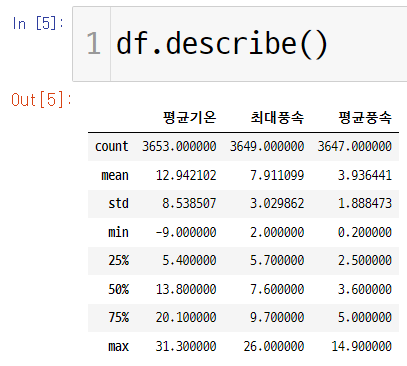Click 75% value 20.100000
Screen dimensions: 407x366
pos(186,317)
